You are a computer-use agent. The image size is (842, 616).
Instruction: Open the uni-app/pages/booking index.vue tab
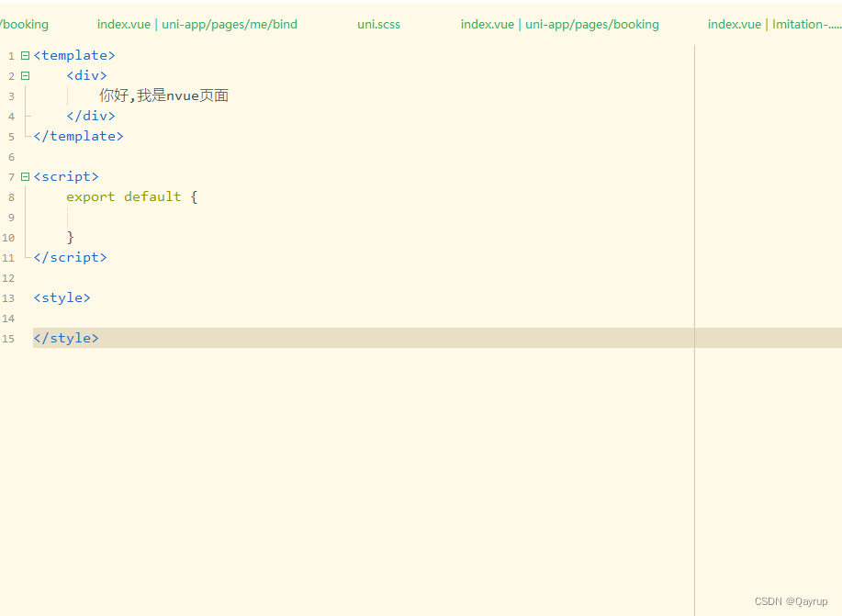[560, 24]
